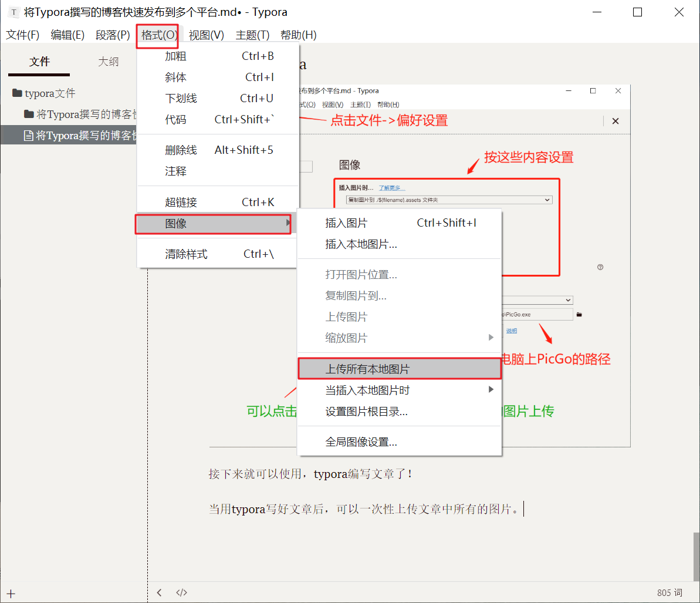Image resolution: width=700 pixels, height=603 pixels.
Task: Select the typora文件 folder in sidebar
Action: point(48,93)
